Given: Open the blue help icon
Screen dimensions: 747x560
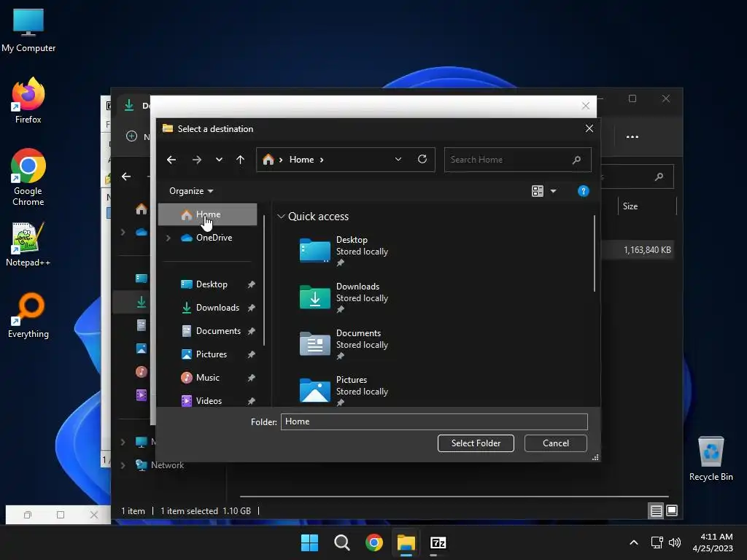Looking at the screenshot, I should (583, 191).
